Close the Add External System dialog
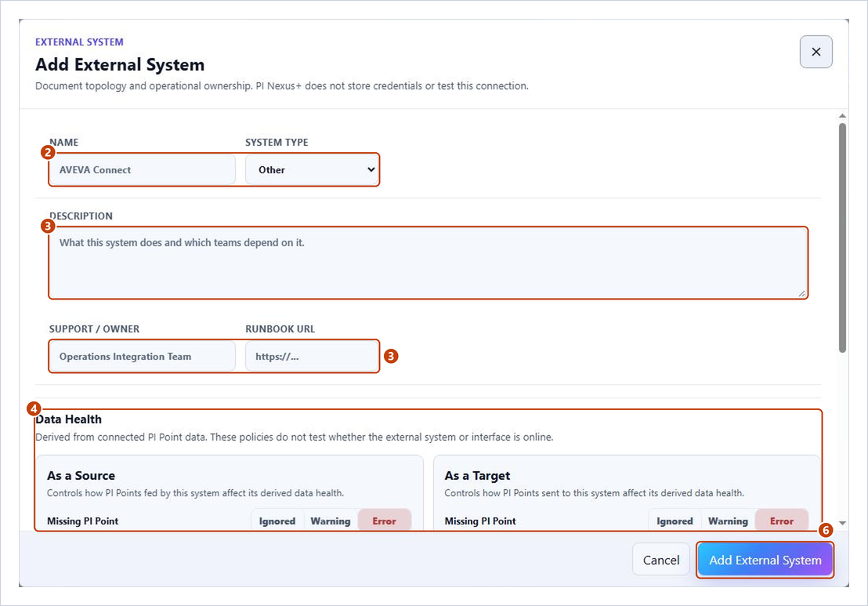 [816, 52]
